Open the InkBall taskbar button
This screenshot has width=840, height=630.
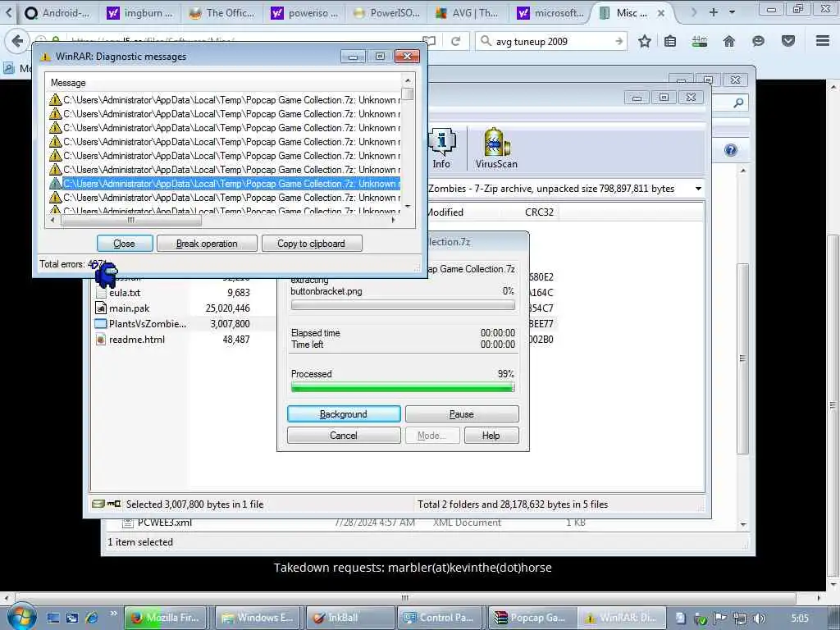(x=350, y=618)
